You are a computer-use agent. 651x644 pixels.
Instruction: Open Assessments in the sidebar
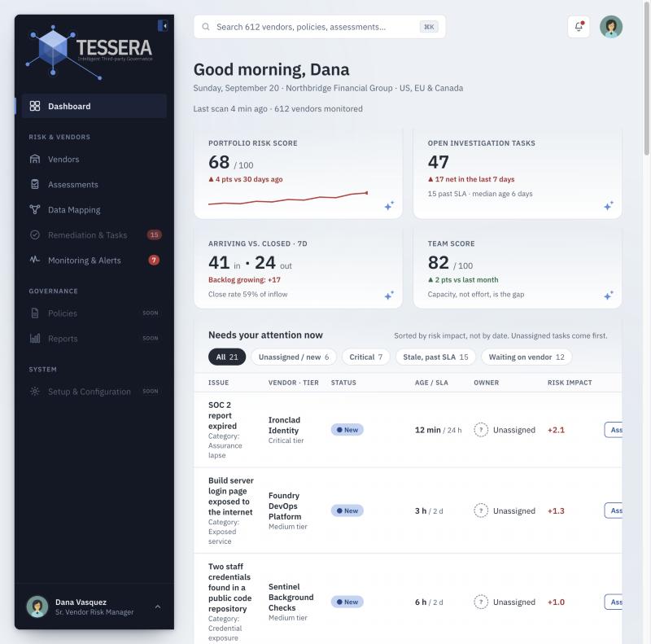tap(94, 185)
